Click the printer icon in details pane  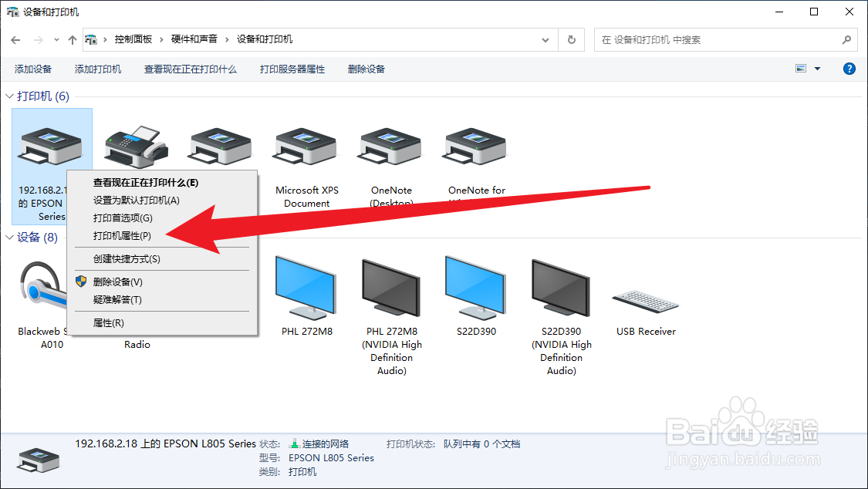(39, 460)
